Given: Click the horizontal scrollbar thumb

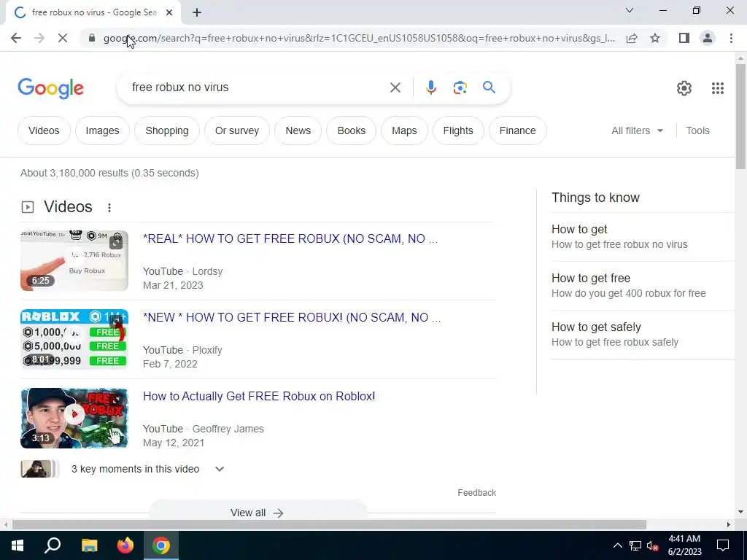Looking at the screenshot, I should pyautogui.click(x=329, y=525).
